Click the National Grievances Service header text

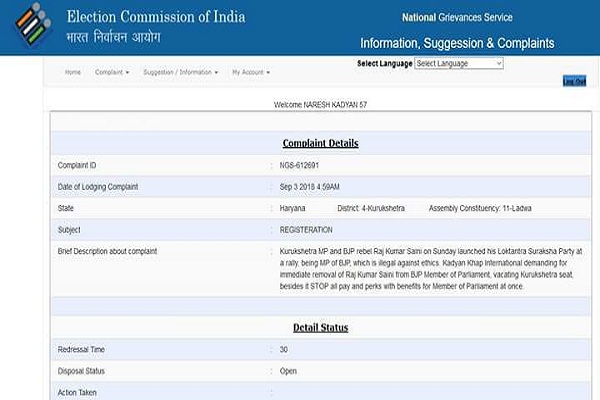pyautogui.click(x=457, y=17)
